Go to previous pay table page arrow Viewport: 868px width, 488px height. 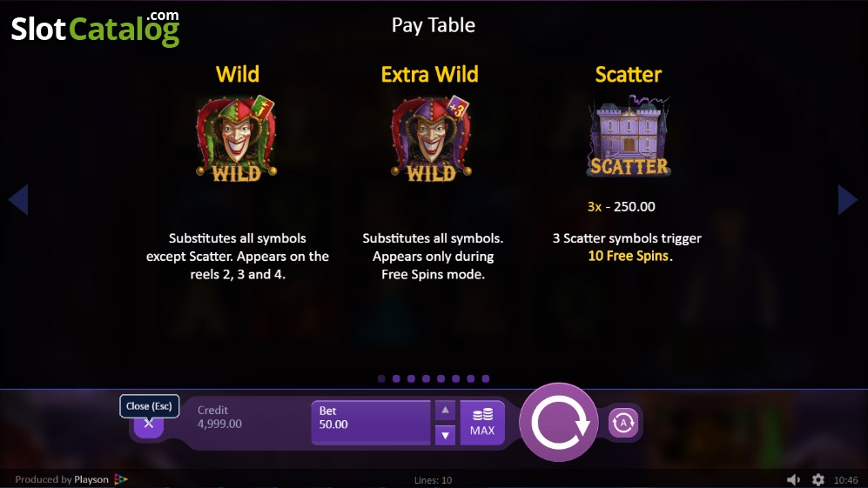18,199
